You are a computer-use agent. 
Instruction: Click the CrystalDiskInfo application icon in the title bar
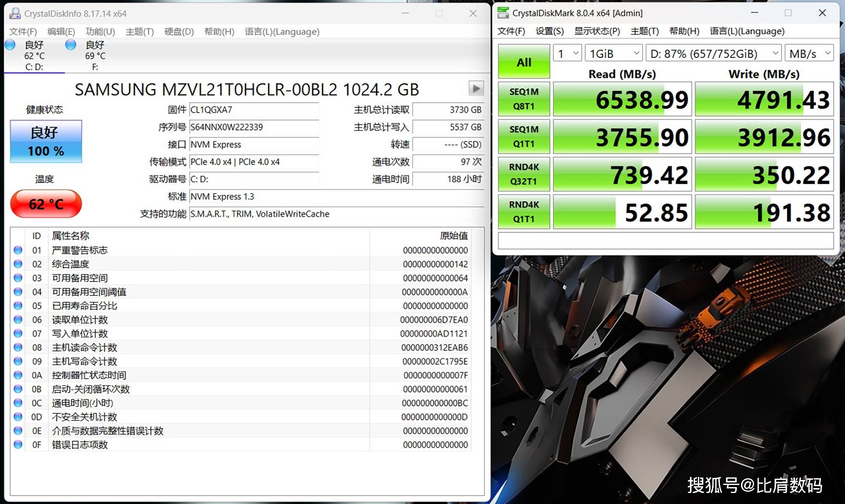[15, 13]
